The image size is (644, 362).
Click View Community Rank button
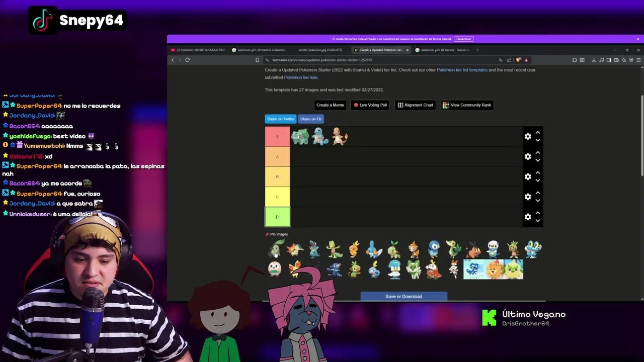tap(467, 105)
